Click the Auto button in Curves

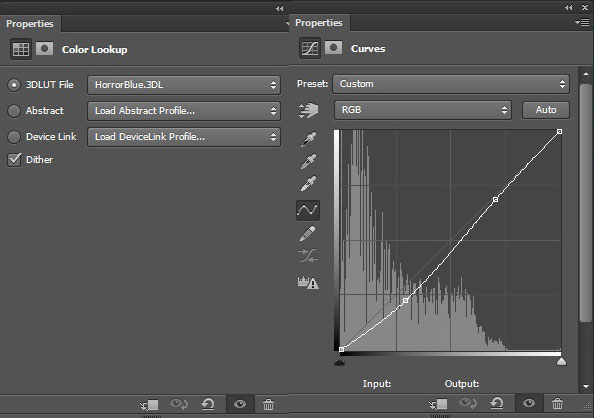coord(546,110)
